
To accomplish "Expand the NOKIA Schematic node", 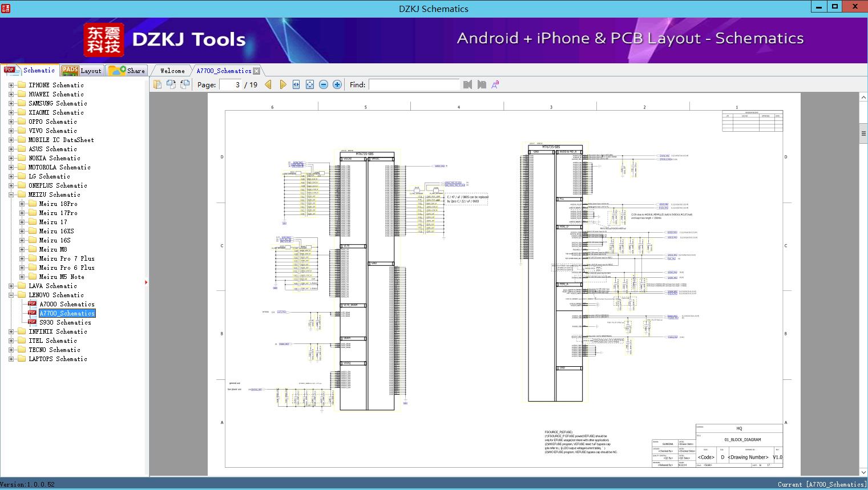I will (x=11, y=158).
